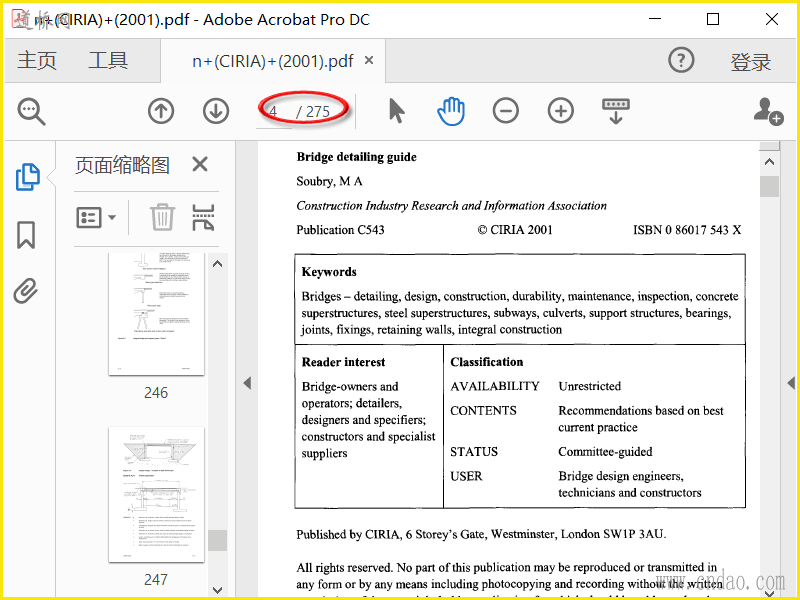Zoom in with the plus icon
Screen dimensions: 800x600
561,111
